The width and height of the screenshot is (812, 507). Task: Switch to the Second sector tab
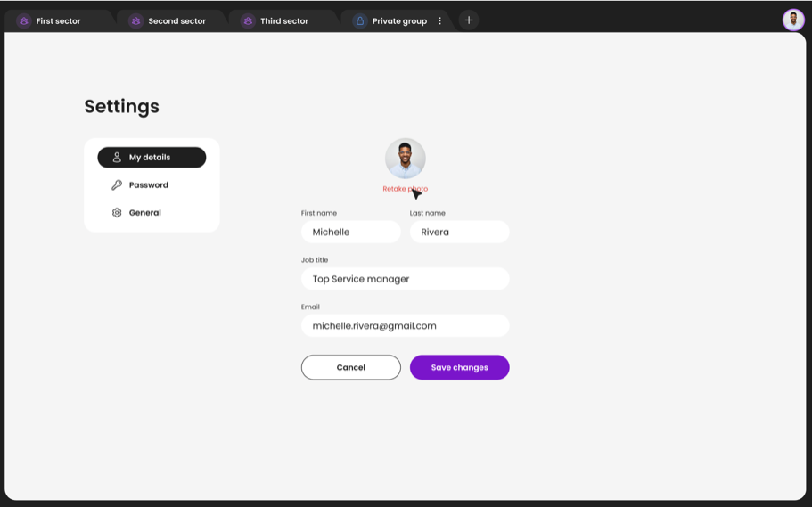(176, 20)
